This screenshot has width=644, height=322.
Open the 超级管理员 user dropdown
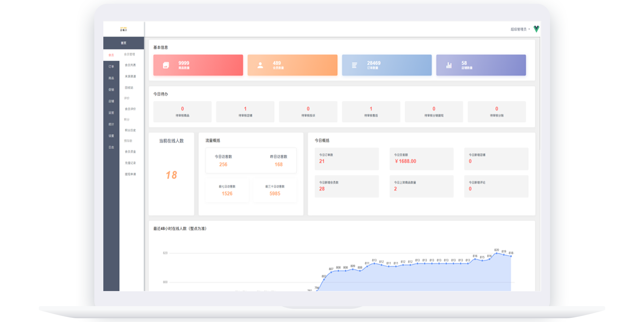coord(520,29)
